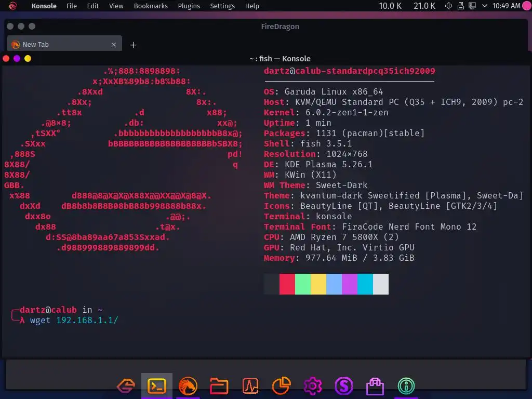Open Konsole terminal from the dock
Screen dimensions: 532x399
click(x=157, y=386)
